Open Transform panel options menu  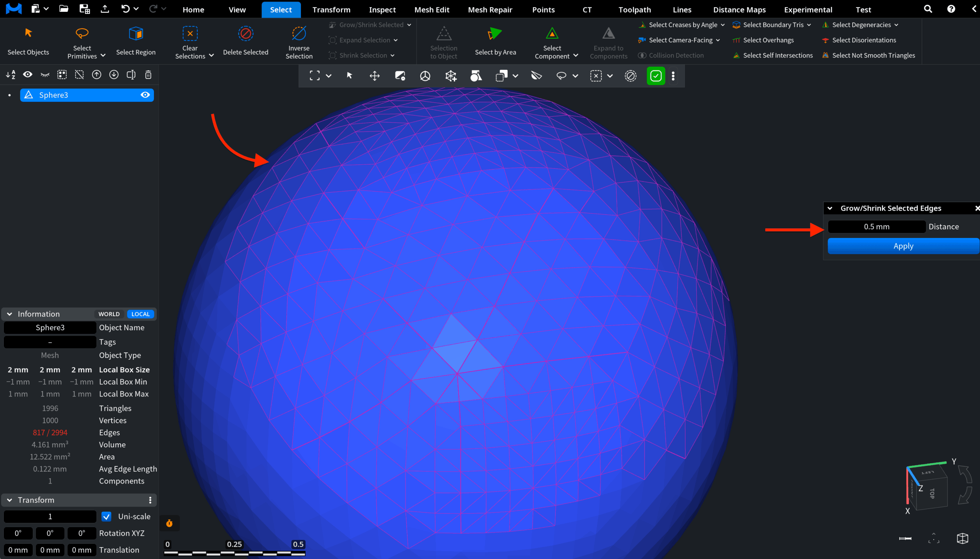coord(150,500)
